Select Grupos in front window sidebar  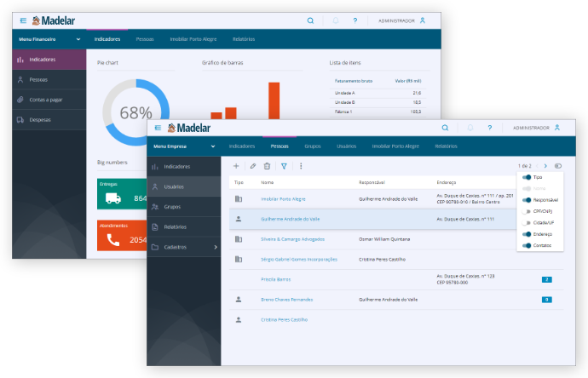(x=184, y=207)
